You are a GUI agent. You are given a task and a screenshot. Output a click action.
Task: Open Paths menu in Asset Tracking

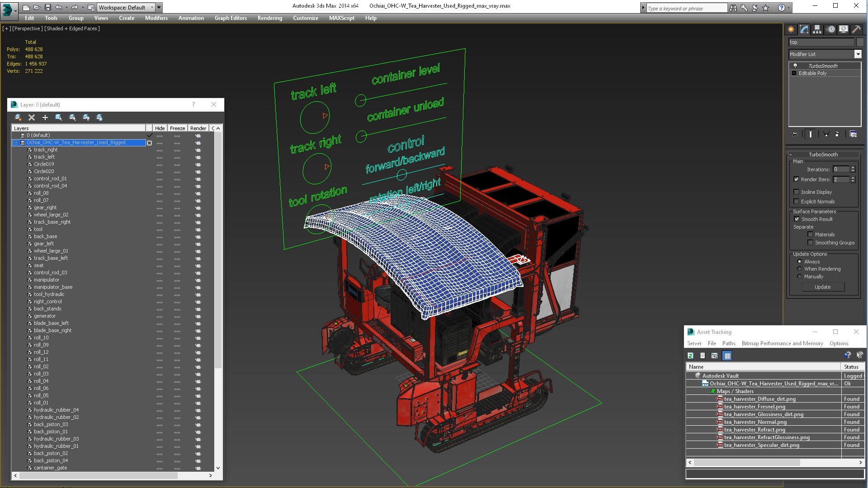pyautogui.click(x=729, y=343)
